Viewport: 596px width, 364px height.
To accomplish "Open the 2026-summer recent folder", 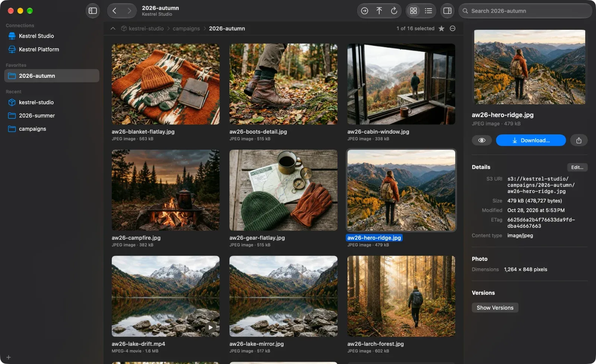I will 52,116.
